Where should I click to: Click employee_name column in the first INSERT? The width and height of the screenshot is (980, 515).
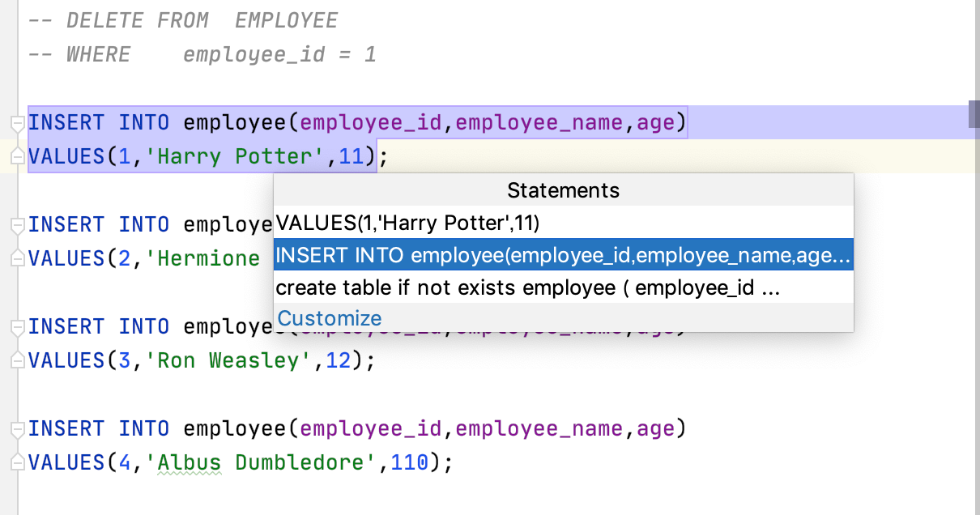coord(540,123)
